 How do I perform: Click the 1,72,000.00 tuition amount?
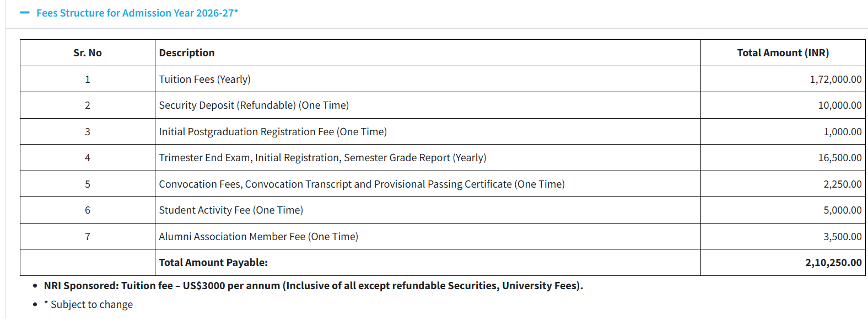pyautogui.click(x=835, y=79)
